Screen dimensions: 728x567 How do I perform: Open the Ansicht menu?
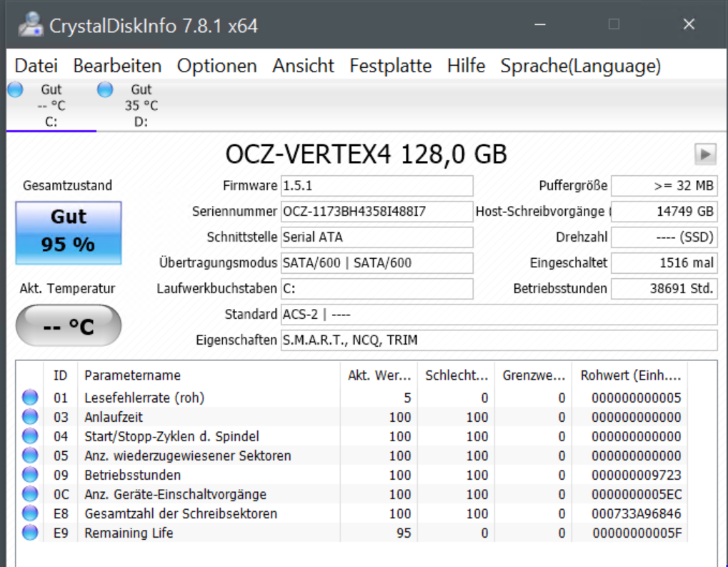303,66
